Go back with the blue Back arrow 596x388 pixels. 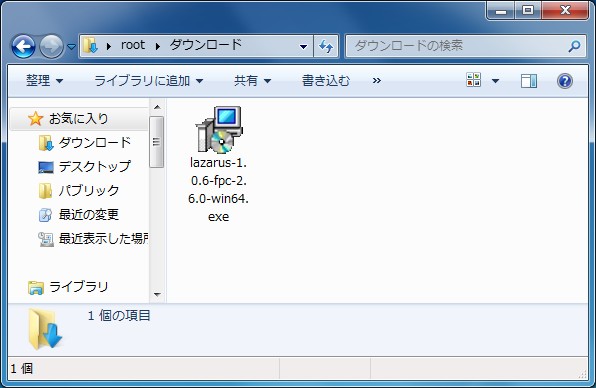(x=24, y=47)
